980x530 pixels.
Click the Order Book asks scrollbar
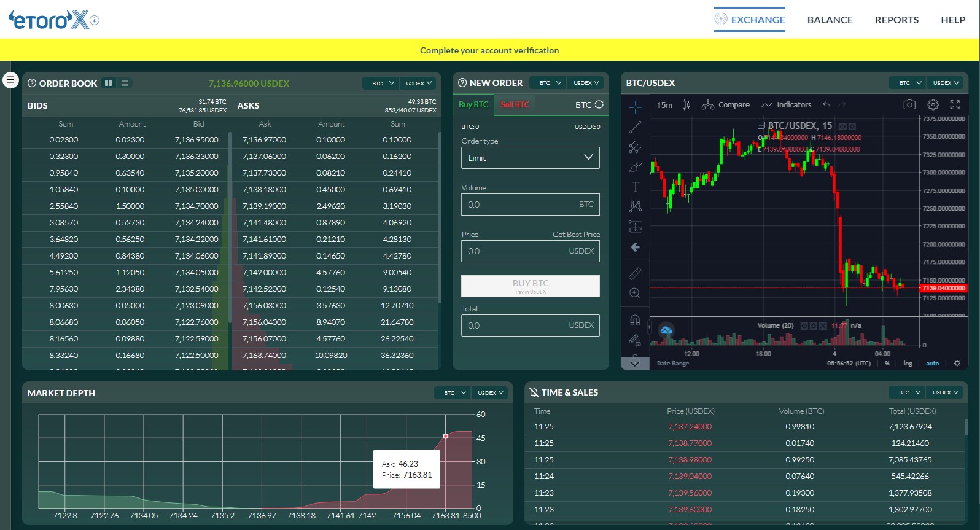pyautogui.click(x=439, y=217)
